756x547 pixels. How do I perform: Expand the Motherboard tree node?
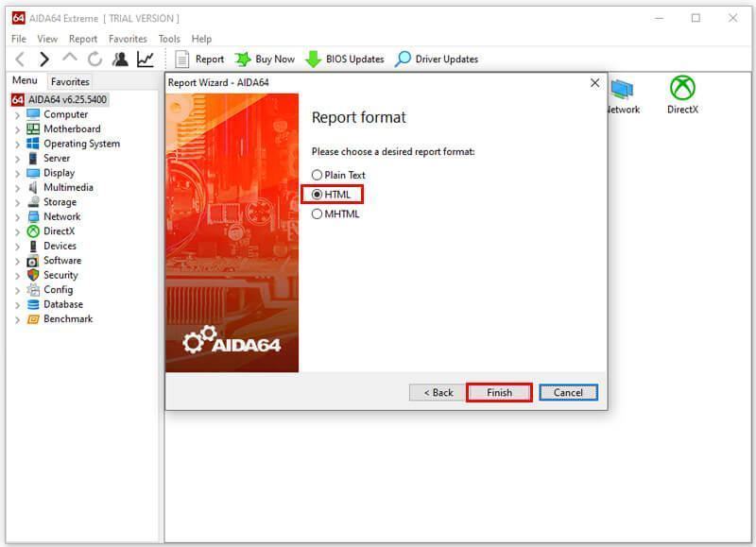[17, 129]
